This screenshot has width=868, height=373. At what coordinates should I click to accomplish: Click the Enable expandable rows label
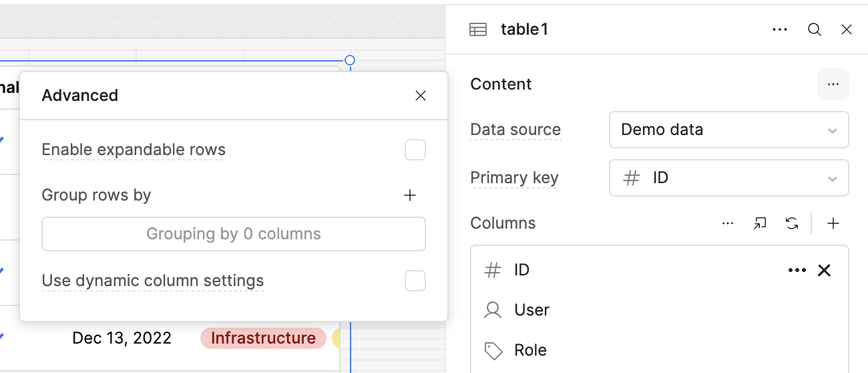point(134,150)
